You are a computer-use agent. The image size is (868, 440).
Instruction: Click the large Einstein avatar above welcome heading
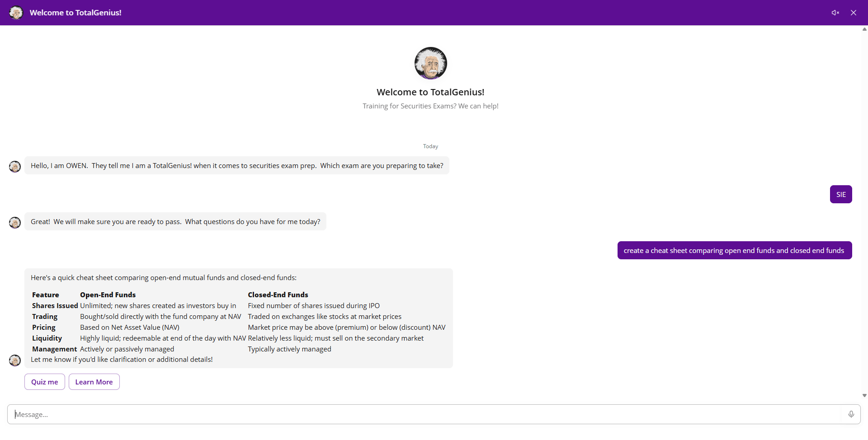tap(430, 63)
